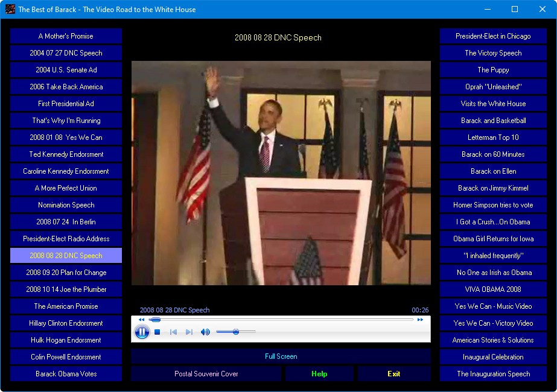Select The Inauguration Speech
This screenshot has width=557, height=392.
pyautogui.click(x=493, y=373)
